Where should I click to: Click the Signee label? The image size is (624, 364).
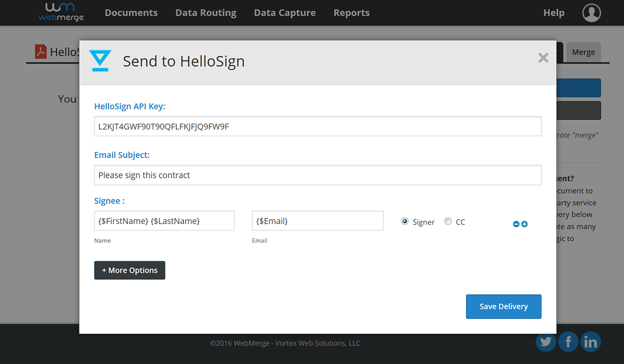tap(109, 201)
